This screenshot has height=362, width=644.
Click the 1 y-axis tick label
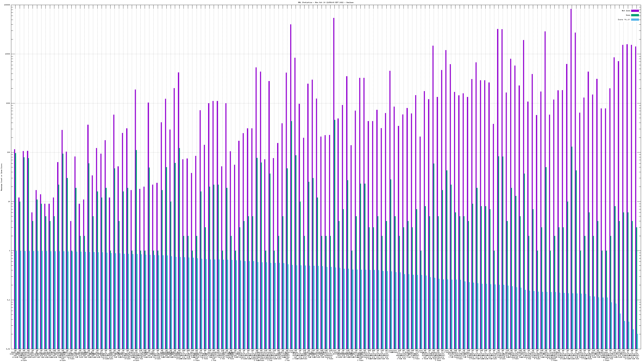[10, 251]
